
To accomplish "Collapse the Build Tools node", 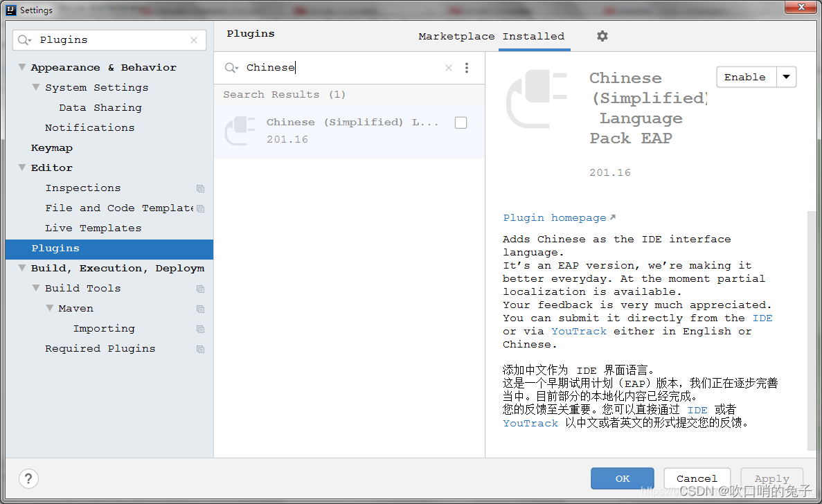I will 35,287.
